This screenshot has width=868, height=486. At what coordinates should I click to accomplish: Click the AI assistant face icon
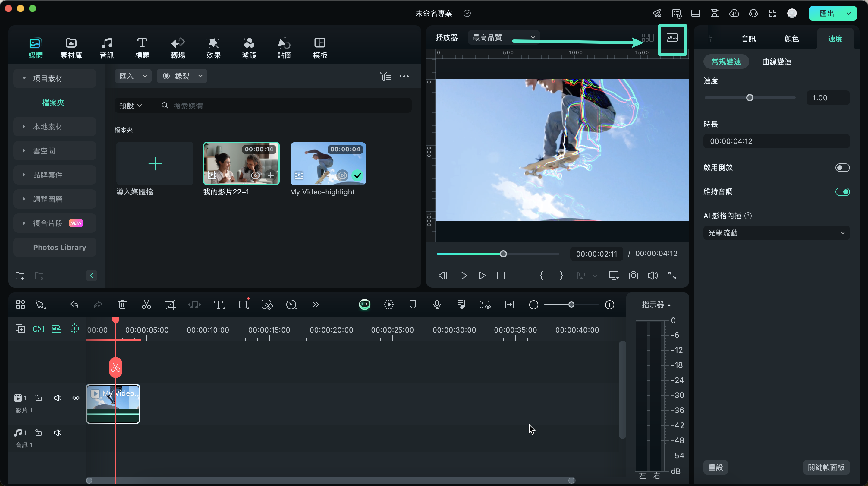click(365, 304)
